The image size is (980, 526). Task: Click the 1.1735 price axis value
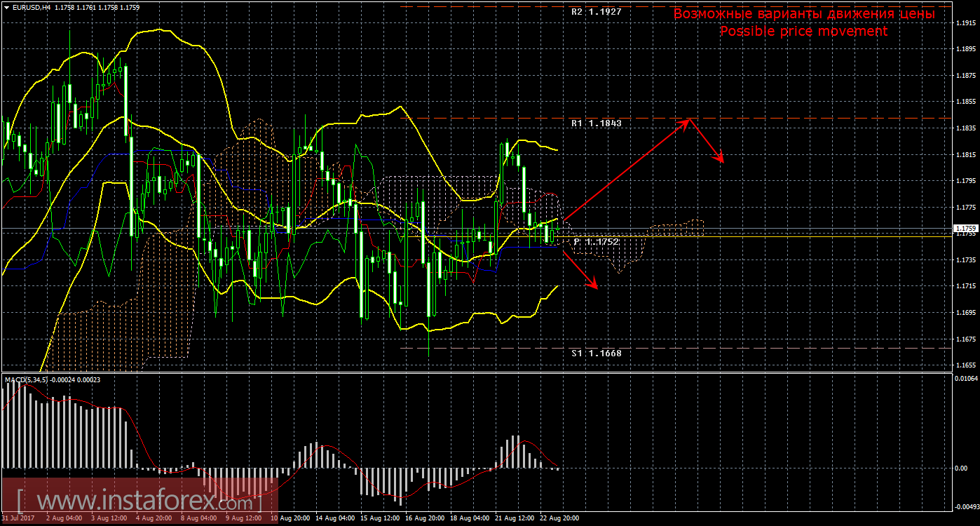click(x=966, y=260)
